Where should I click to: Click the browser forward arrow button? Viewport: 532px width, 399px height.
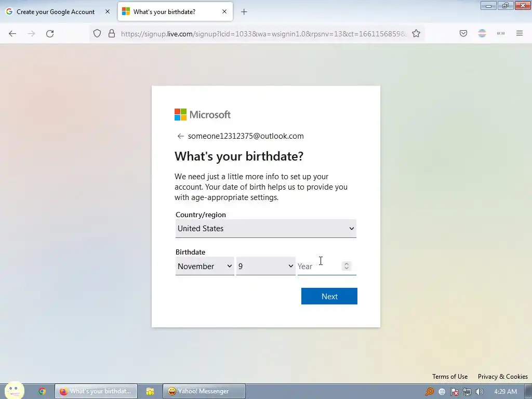[31, 34]
